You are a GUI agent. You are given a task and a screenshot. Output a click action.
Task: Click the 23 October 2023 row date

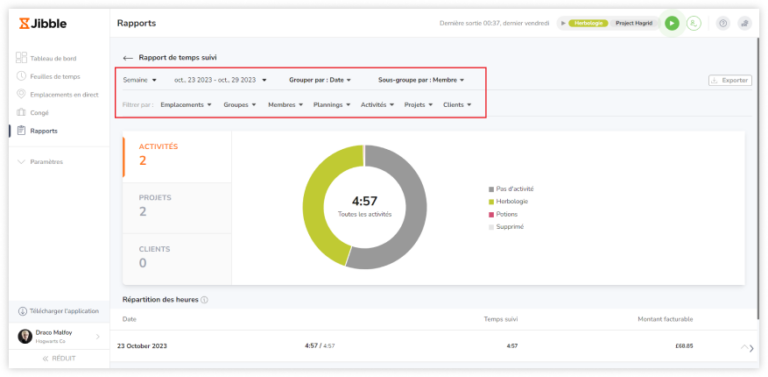pos(142,346)
